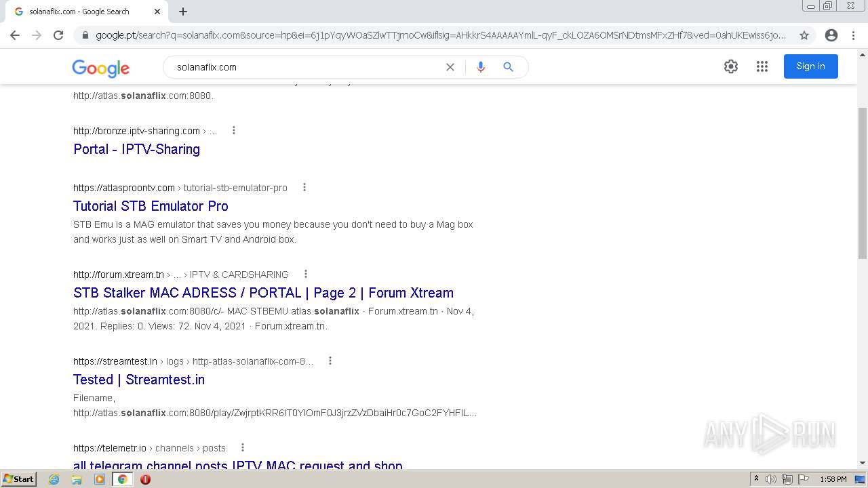Image resolution: width=868 pixels, height=488 pixels.
Task: Show hidden system tray icons
Action: 756,479
